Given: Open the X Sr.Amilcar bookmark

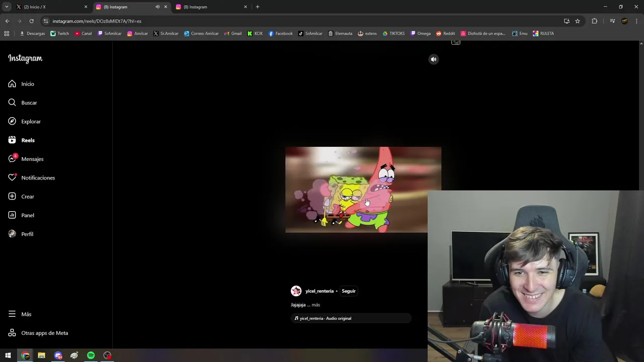Looking at the screenshot, I should pyautogui.click(x=166, y=34).
